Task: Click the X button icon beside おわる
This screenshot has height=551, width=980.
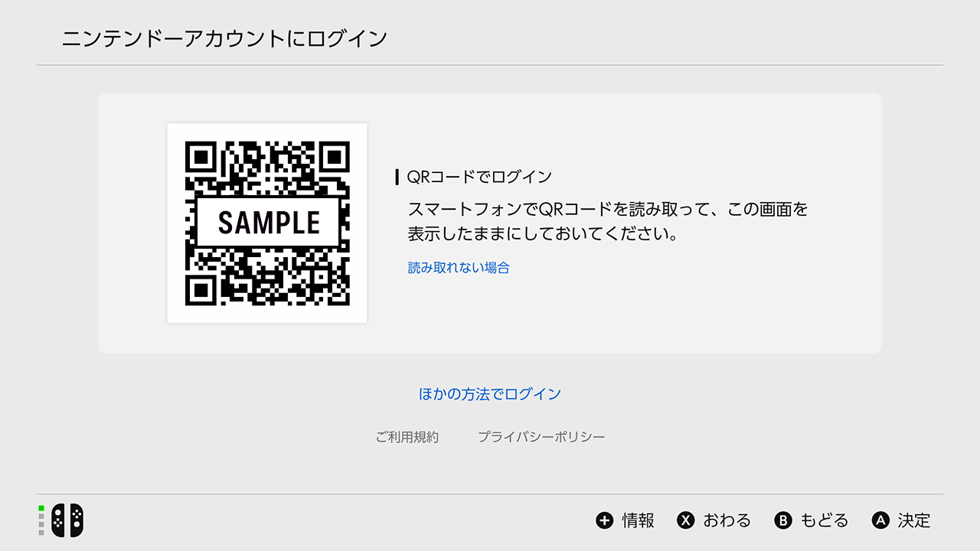Action: 686,520
